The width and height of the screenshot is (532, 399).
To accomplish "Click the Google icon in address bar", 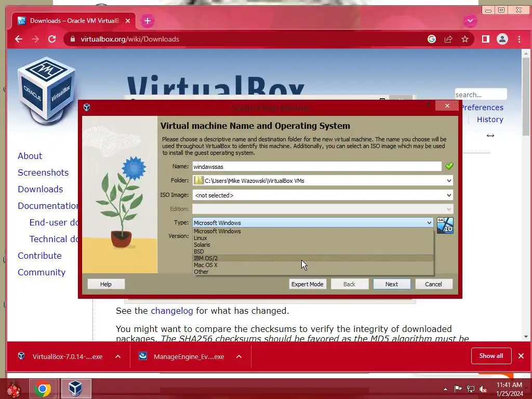I will (x=432, y=39).
